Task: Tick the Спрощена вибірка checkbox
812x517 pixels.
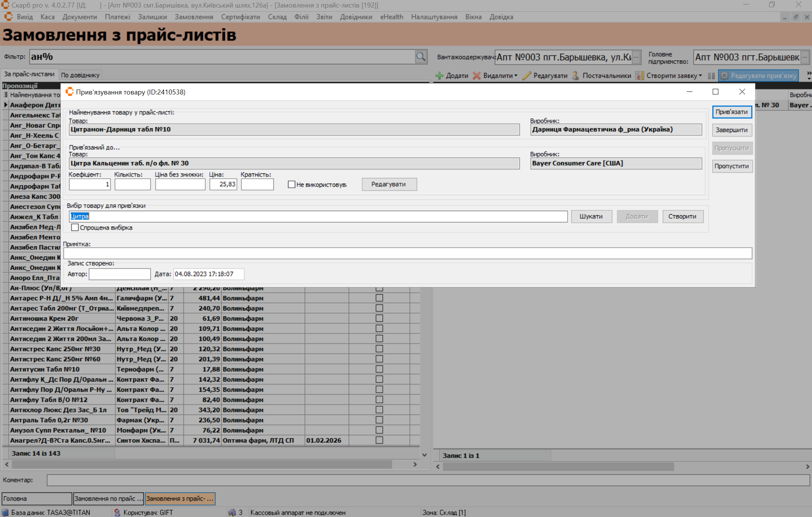Action: tap(75, 228)
